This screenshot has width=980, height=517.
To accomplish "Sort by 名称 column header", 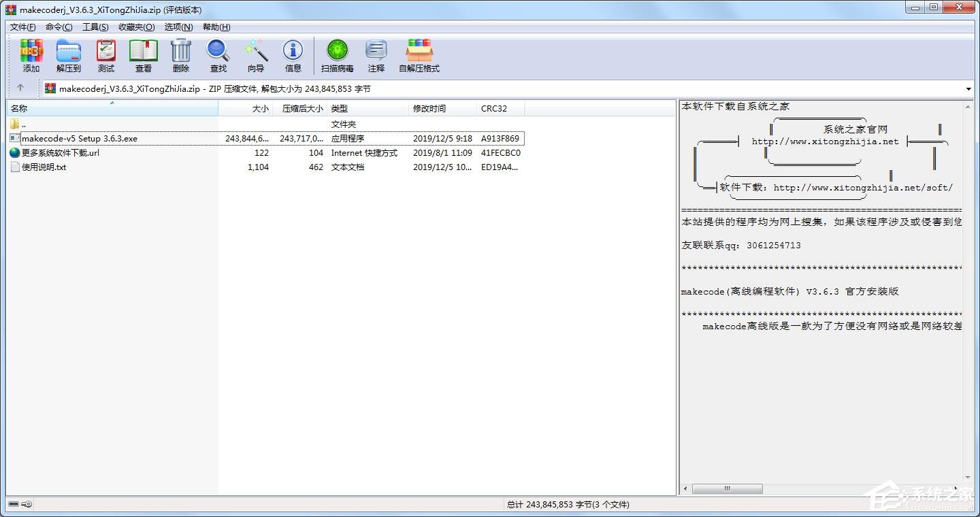I will (x=112, y=108).
